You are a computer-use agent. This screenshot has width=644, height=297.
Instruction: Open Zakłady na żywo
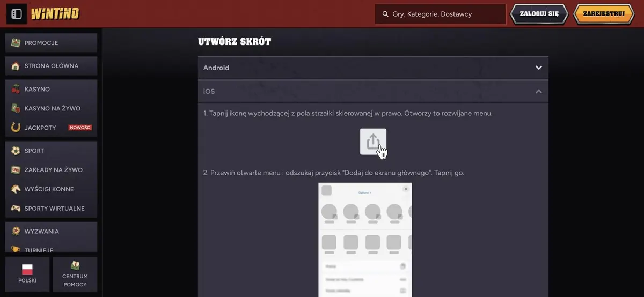tap(52, 170)
